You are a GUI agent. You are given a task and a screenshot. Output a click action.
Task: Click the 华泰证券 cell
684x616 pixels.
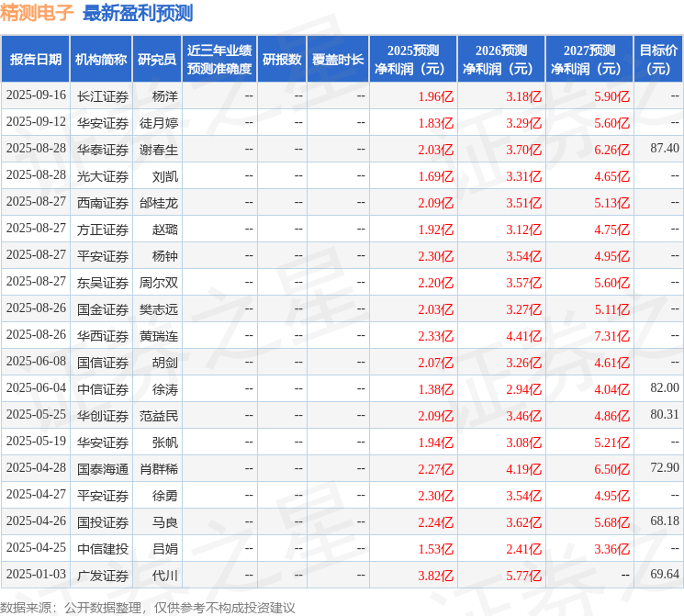pyautogui.click(x=103, y=150)
